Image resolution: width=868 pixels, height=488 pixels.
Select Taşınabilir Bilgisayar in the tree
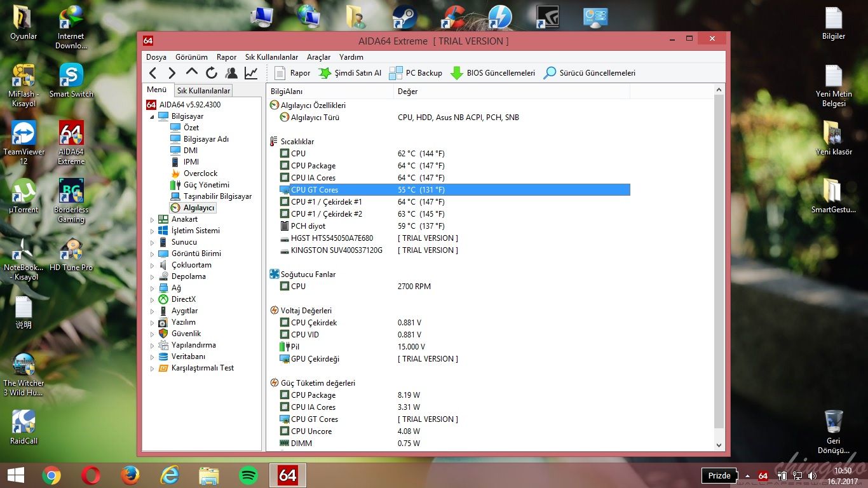click(x=218, y=196)
